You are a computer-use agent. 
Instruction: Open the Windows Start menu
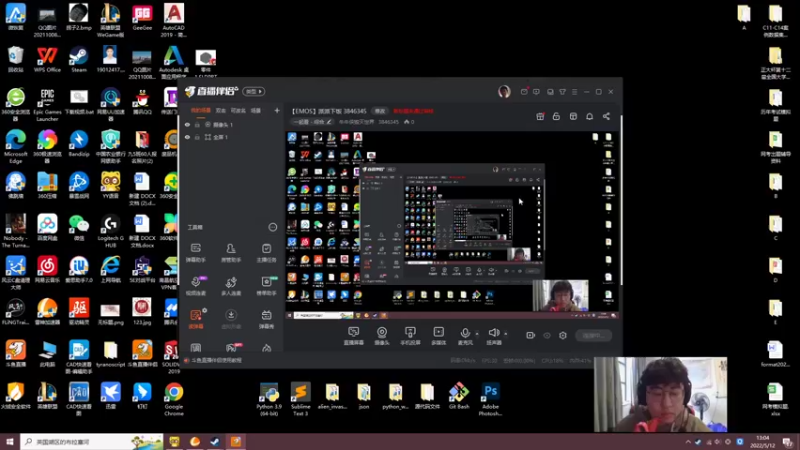(x=10, y=442)
